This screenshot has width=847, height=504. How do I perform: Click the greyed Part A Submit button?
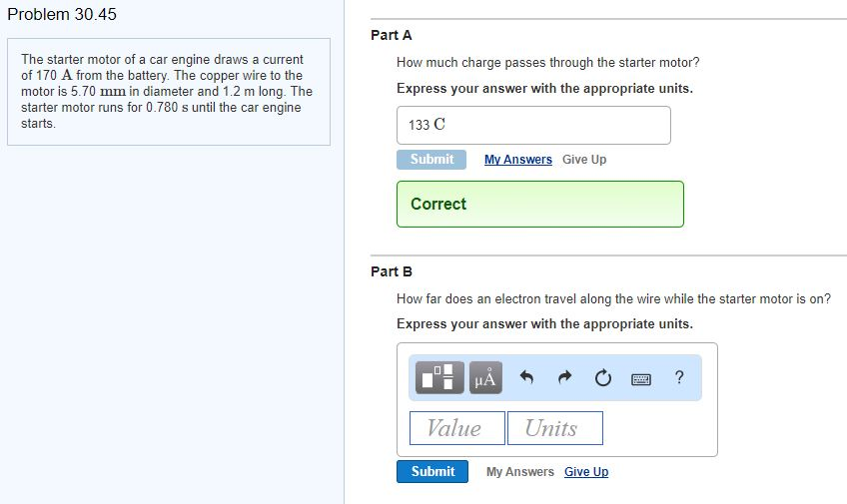431,160
